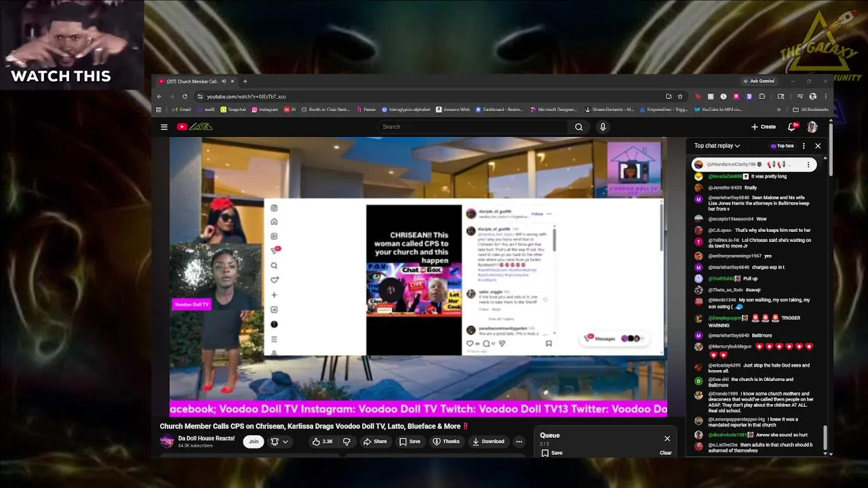
Task: Open the YouTube guide hamburger menu
Action: pyautogui.click(x=164, y=127)
